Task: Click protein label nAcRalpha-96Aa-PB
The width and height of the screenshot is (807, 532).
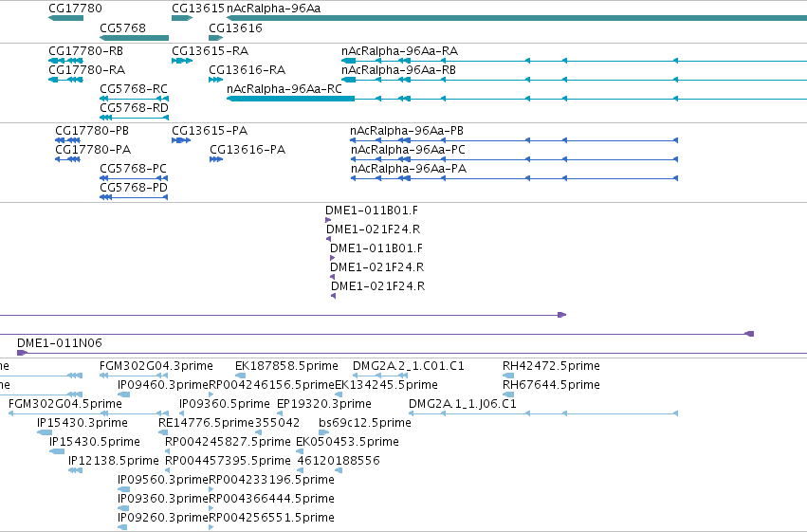Action: click(x=407, y=131)
